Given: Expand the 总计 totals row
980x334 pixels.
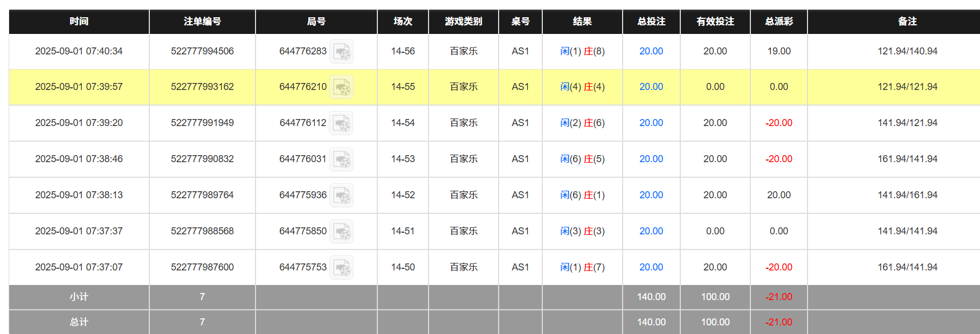Looking at the screenshot, I should point(78,322).
